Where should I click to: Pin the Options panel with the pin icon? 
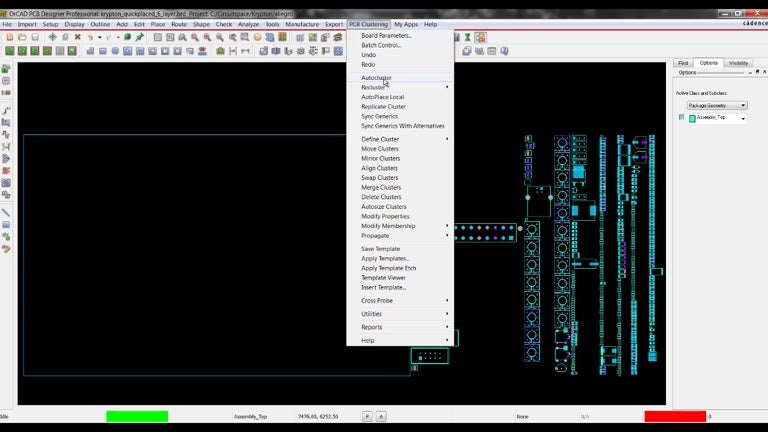point(757,72)
